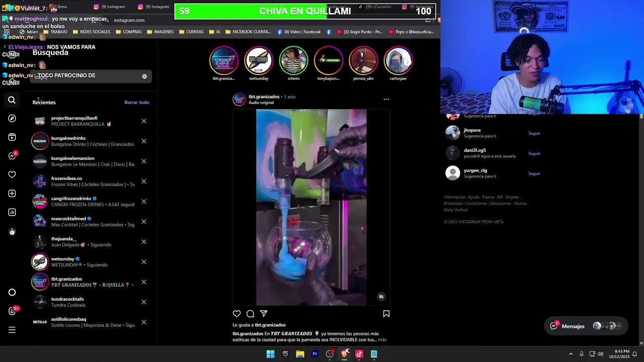Remove wetsunday from recent searches
Screen dimensions: 644x362
point(144,262)
